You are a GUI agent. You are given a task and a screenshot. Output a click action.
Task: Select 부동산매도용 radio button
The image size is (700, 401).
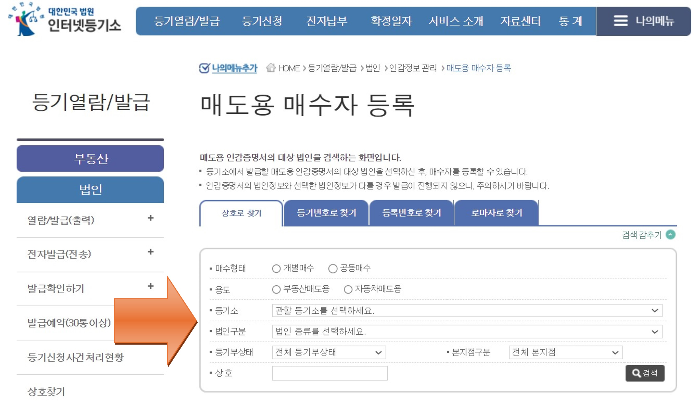coord(276,289)
